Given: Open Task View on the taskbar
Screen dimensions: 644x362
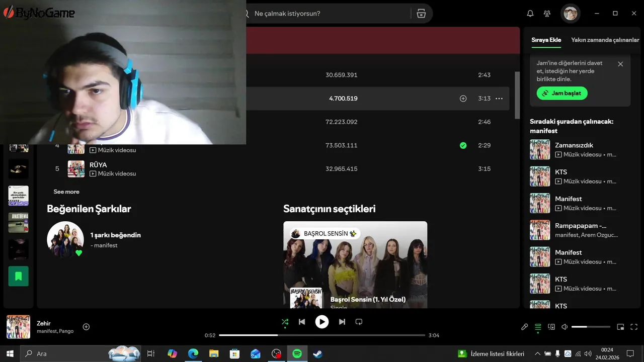Looking at the screenshot, I should pos(150,353).
